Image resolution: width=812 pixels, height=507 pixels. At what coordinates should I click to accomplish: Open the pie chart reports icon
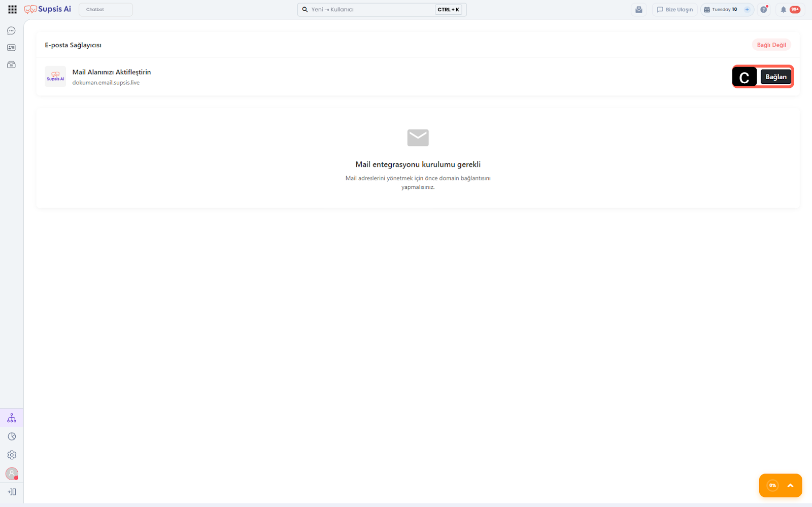pos(12,436)
